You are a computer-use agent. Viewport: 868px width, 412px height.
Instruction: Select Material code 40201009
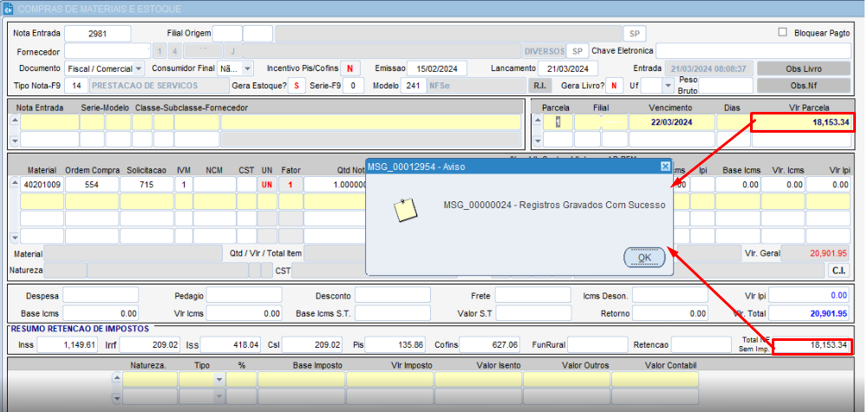42,185
